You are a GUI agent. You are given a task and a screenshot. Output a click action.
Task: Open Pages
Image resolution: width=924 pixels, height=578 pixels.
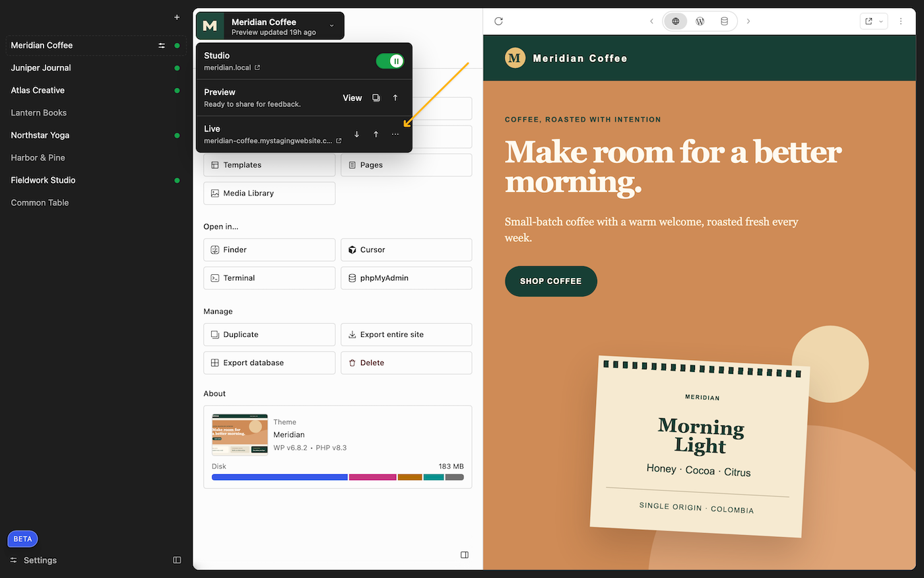407,165
